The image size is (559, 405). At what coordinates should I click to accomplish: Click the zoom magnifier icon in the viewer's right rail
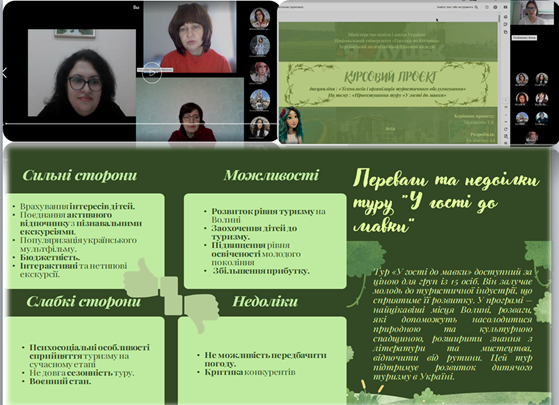[x=506, y=136]
